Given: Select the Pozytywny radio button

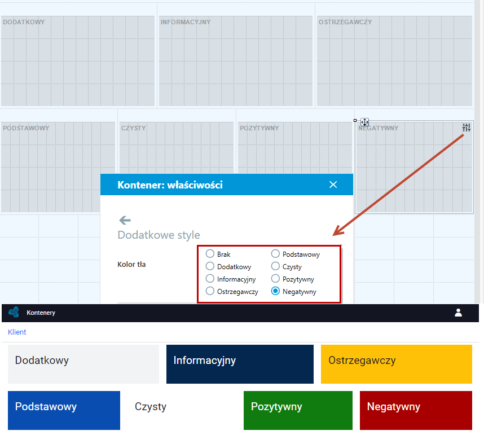Looking at the screenshot, I should pyautogui.click(x=275, y=279).
